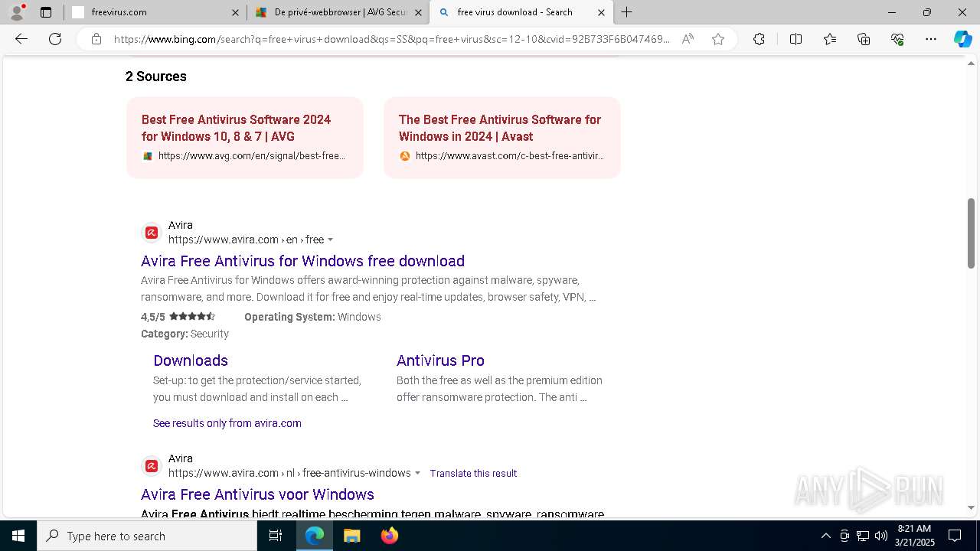The width and height of the screenshot is (980, 551).
Task: Expand the avira.com en free URL dropdown arrow
Action: coord(331,240)
